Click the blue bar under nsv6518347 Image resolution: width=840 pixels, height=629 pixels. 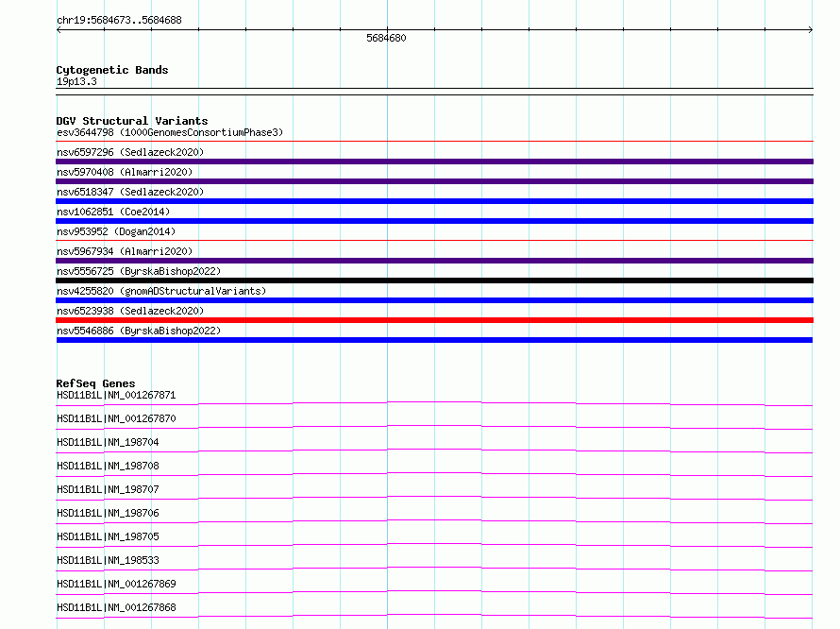[x=434, y=201]
